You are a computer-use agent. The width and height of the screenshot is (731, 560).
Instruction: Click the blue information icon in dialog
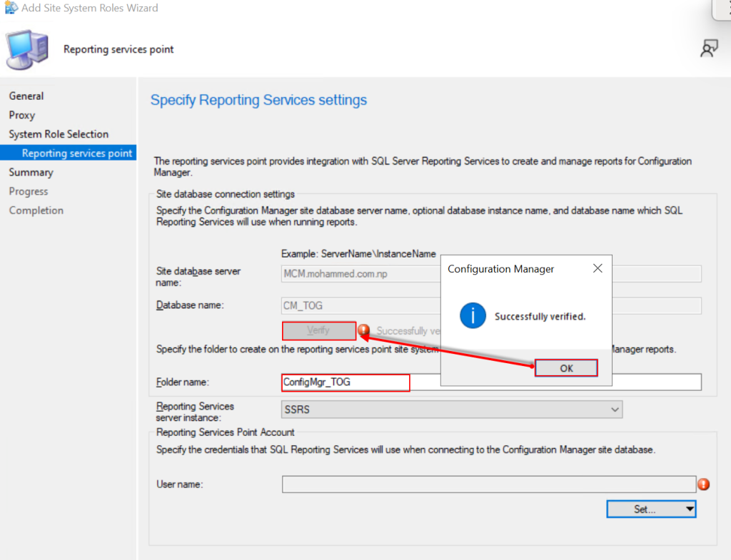473,315
